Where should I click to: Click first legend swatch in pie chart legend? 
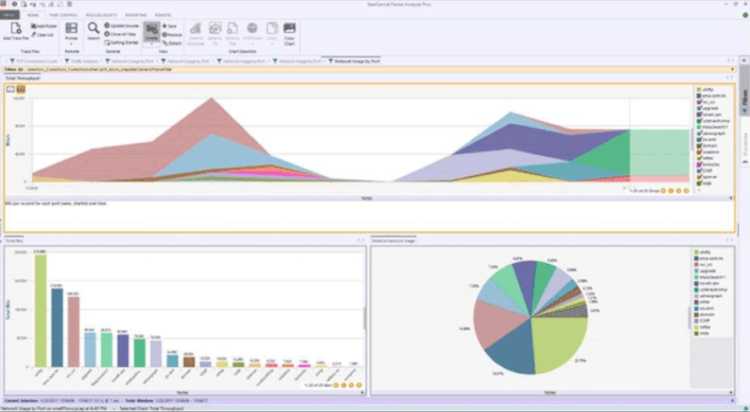pyautogui.click(x=696, y=252)
